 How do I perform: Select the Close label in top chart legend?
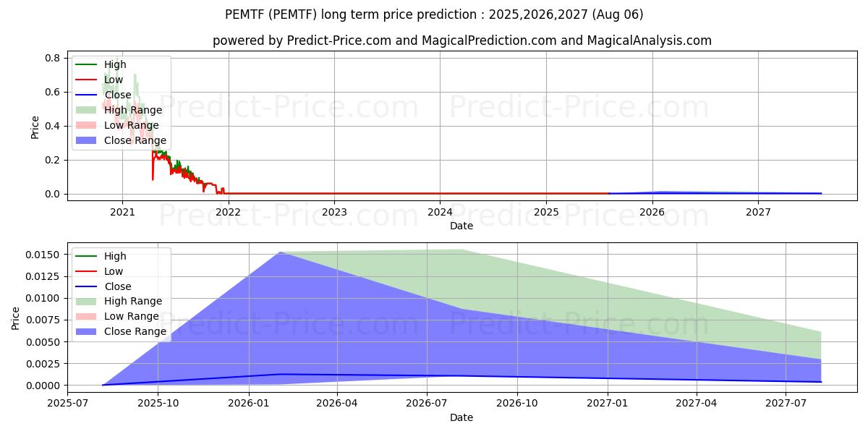point(118,95)
